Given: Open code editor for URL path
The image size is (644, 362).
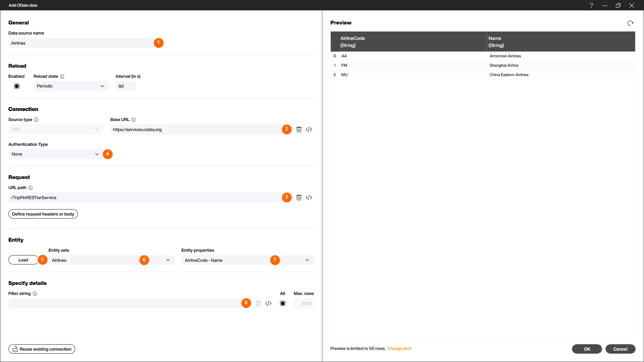Looking at the screenshot, I should pyautogui.click(x=309, y=197).
